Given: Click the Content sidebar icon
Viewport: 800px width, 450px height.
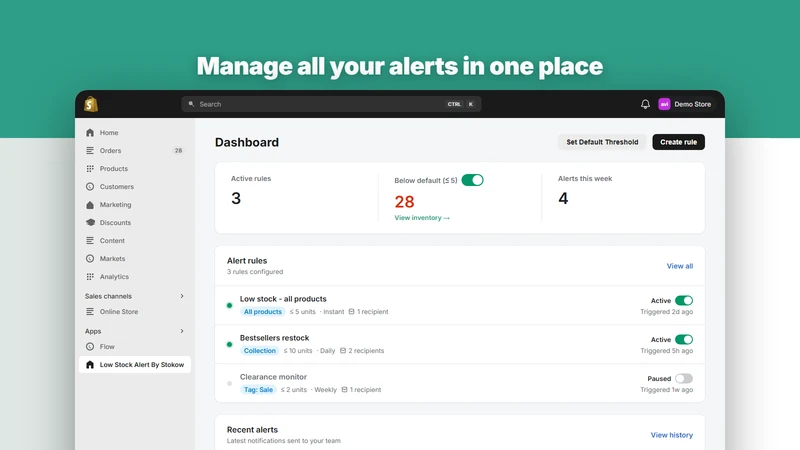Looking at the screenshot, I should [90, 240].
